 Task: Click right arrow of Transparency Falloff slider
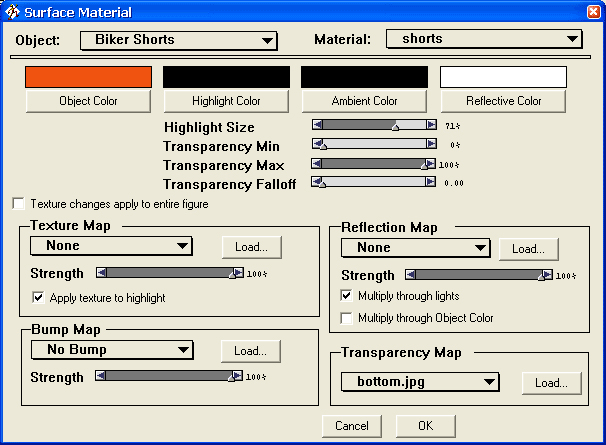point(431,182)
